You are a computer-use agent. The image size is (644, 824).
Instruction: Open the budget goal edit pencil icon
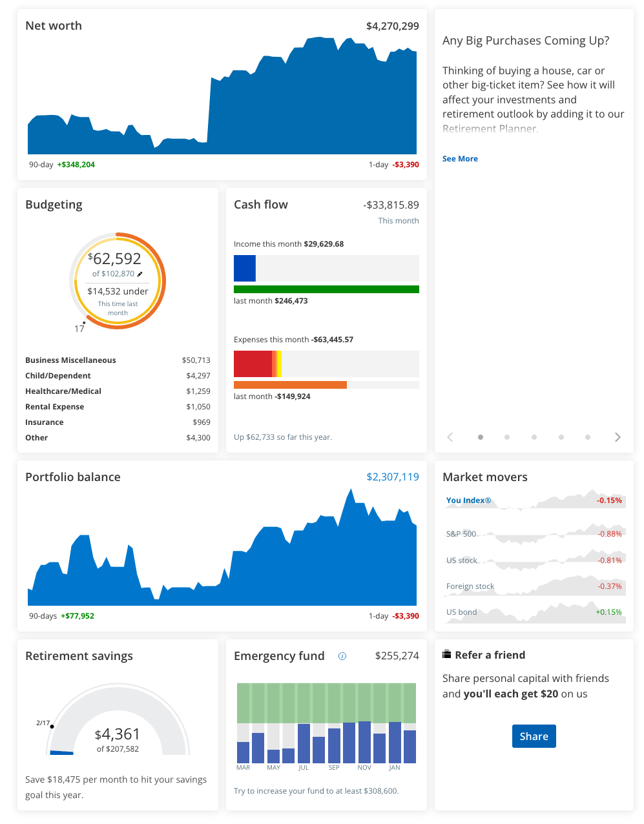click(141, 273)
